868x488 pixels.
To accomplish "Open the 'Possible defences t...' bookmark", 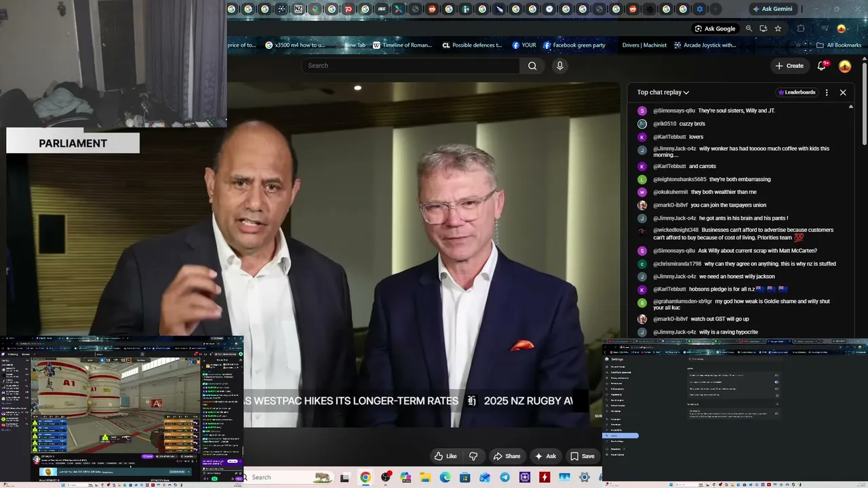I will [x=473, y=45].
